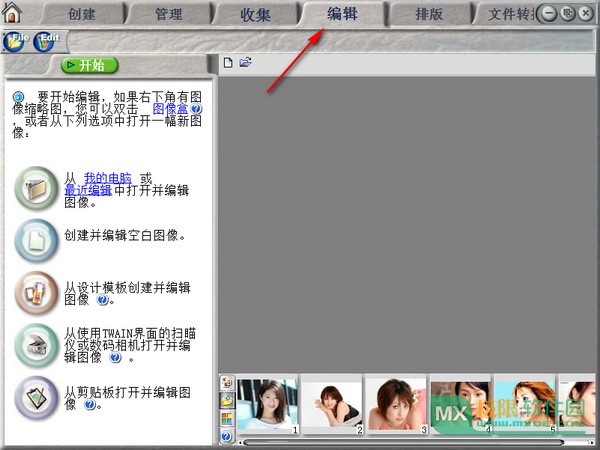Image resolution: width=600 pixels, height=450 pixels.
Task: Follow the 我的电脑 link
Action: coord(108,178)
